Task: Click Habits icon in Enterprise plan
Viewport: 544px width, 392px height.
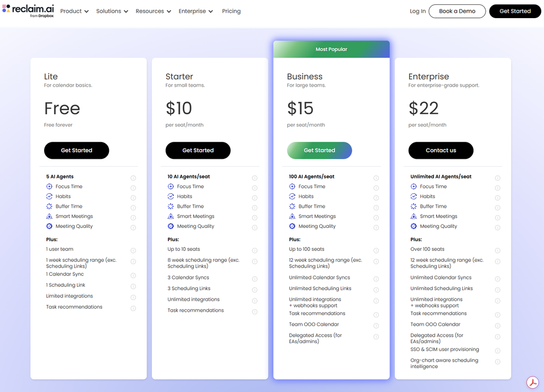Action: 413,197
